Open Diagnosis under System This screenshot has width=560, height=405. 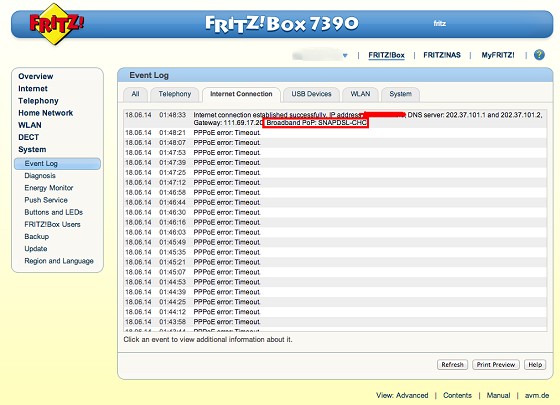[x=40, y=176]
